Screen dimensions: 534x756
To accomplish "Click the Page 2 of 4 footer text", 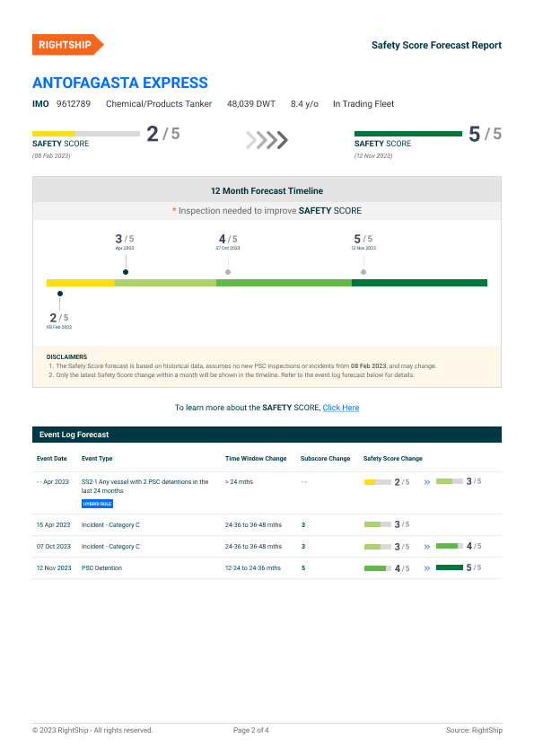I will pyautogui.click(x=251, y=730).
